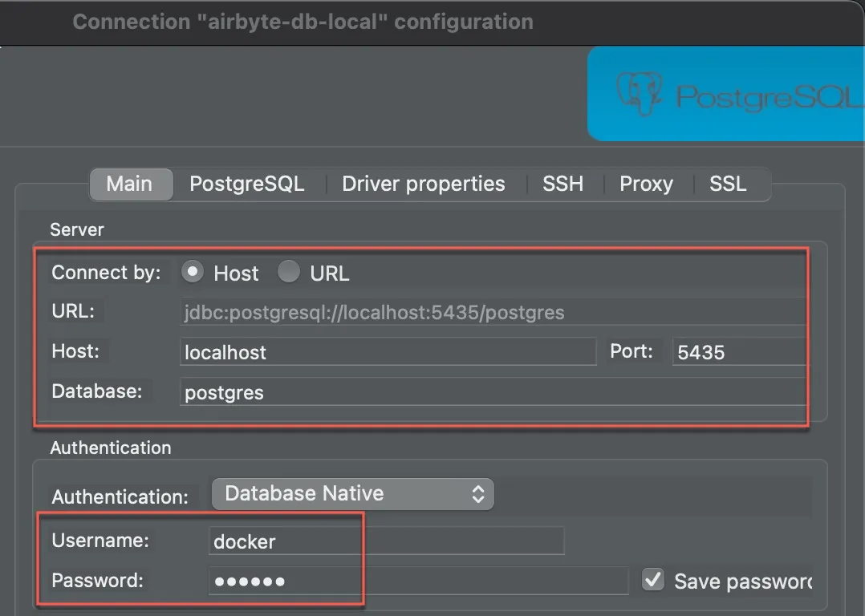Image resolution: width=865 pixels, height=616 pixels.
Task: Click the PostgreSQL elephant logo icon
Action: [x=640, y=93]
